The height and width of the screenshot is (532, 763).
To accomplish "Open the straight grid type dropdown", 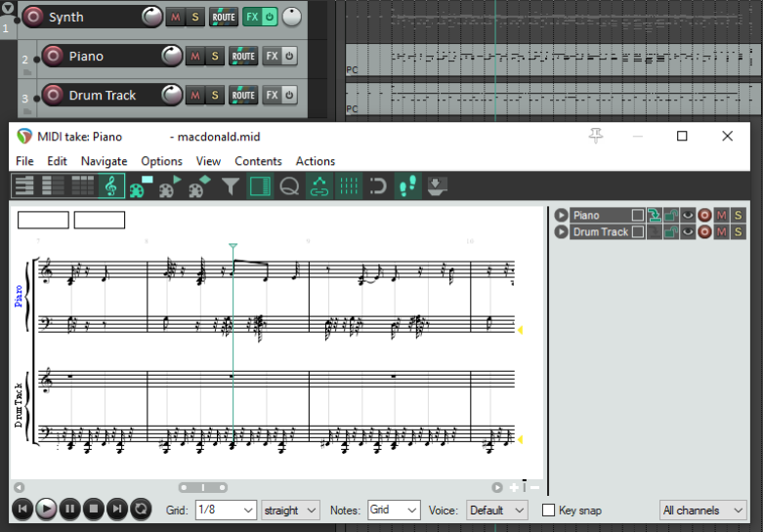I will click(x=290, y=511).
